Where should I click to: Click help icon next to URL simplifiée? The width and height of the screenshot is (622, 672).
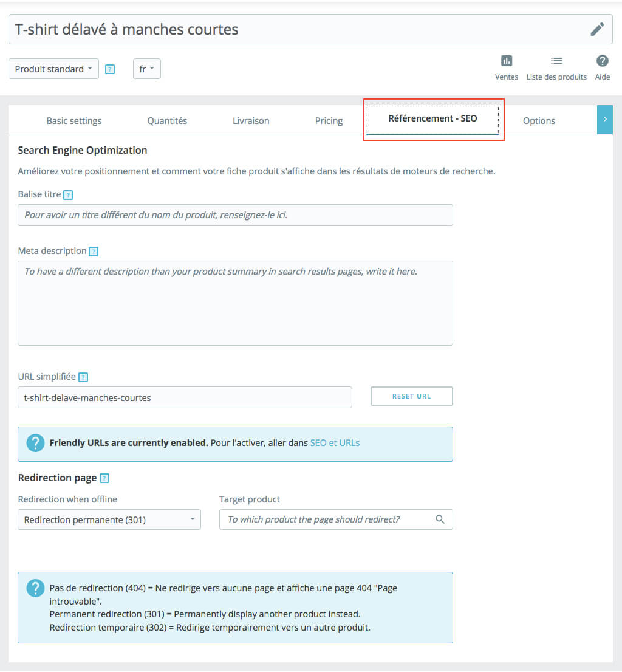tap(83, 377)
